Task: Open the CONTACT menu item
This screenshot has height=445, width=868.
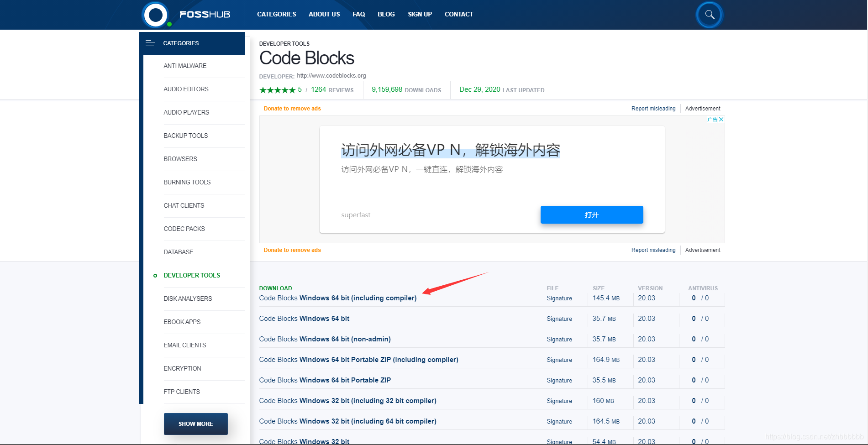Action: pos(458,14)
